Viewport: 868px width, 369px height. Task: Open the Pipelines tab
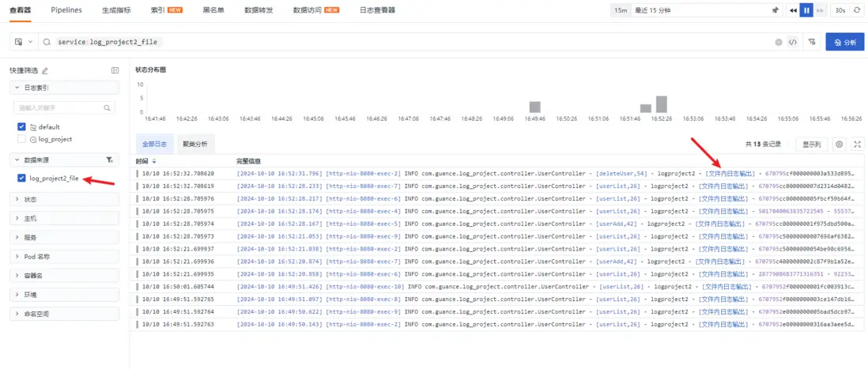pyautogui.click(x=66, y=10)
